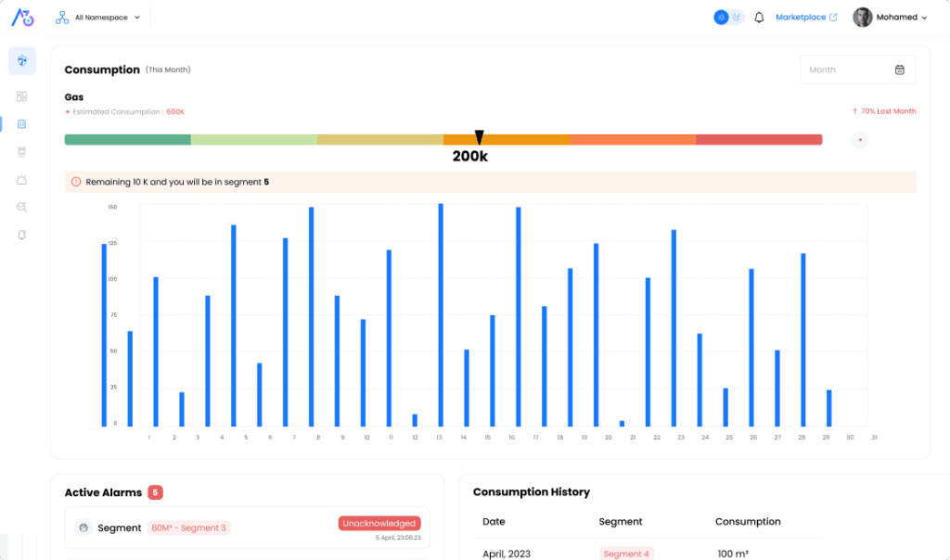Viewport: 950px width, 560px height.
Task: Click the app logo in the top-left
Action: tap(22, 18)
